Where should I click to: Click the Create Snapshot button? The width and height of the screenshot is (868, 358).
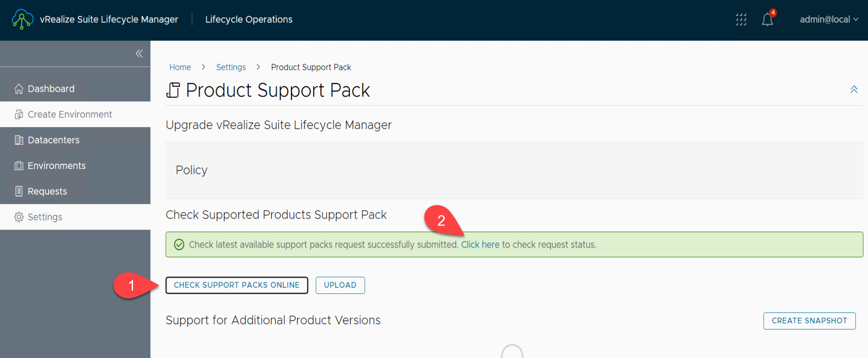(x=809, y=321)
